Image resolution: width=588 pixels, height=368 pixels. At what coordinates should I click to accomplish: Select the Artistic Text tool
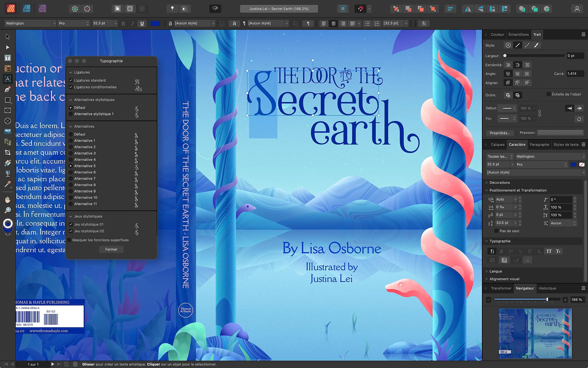click(x=8, y=79)
